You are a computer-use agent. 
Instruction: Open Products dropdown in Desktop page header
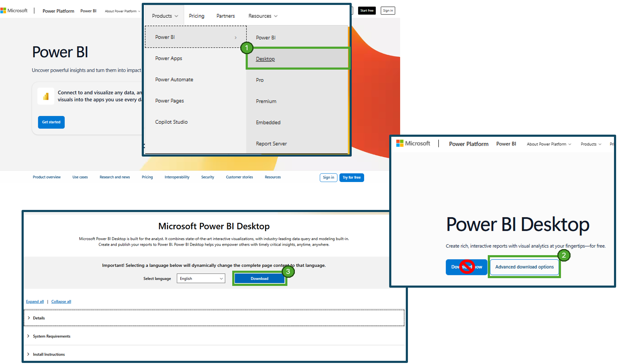pos(591,144)
